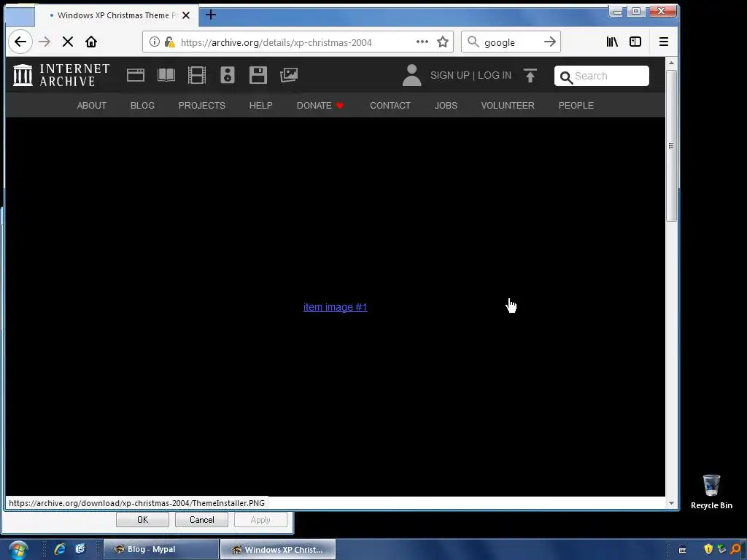Open the CONTACT menu item
Screen dimensions: 747x560
(x=390, y=105)
